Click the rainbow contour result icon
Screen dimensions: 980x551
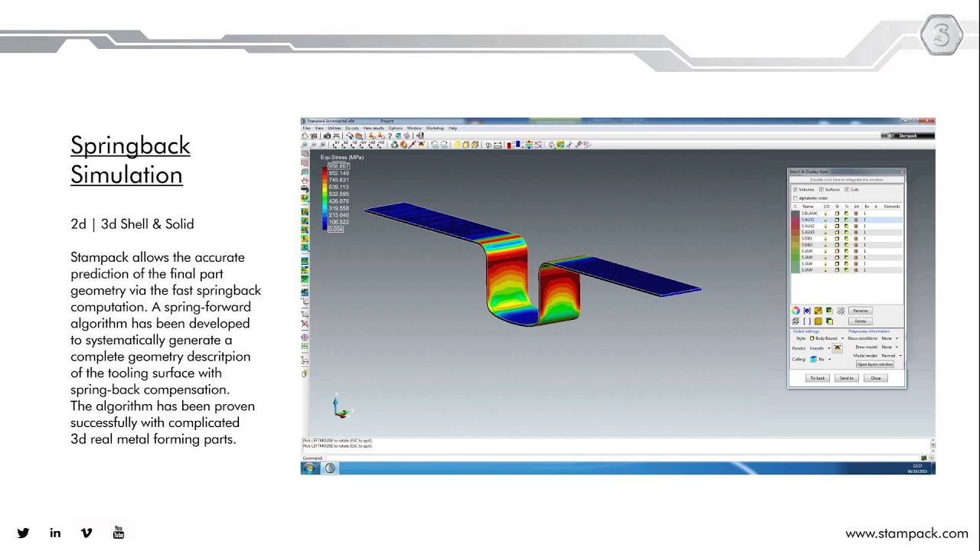(x=529, y=145)
